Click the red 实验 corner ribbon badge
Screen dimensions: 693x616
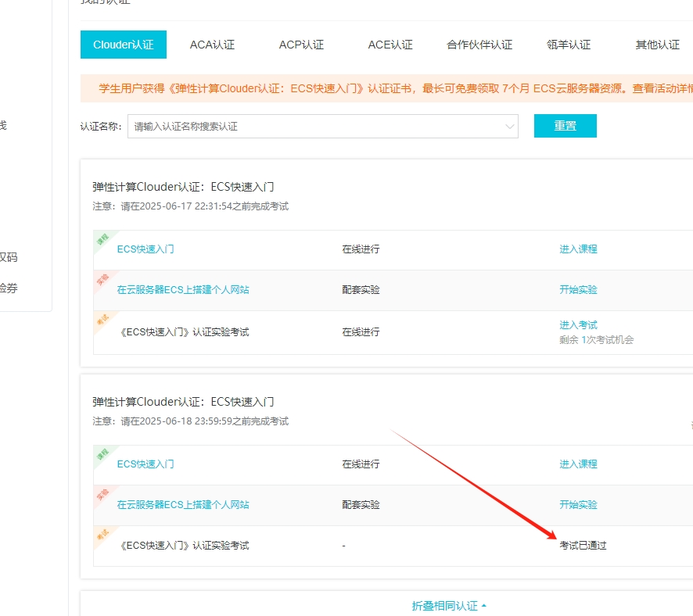click(x=104, y=278)
